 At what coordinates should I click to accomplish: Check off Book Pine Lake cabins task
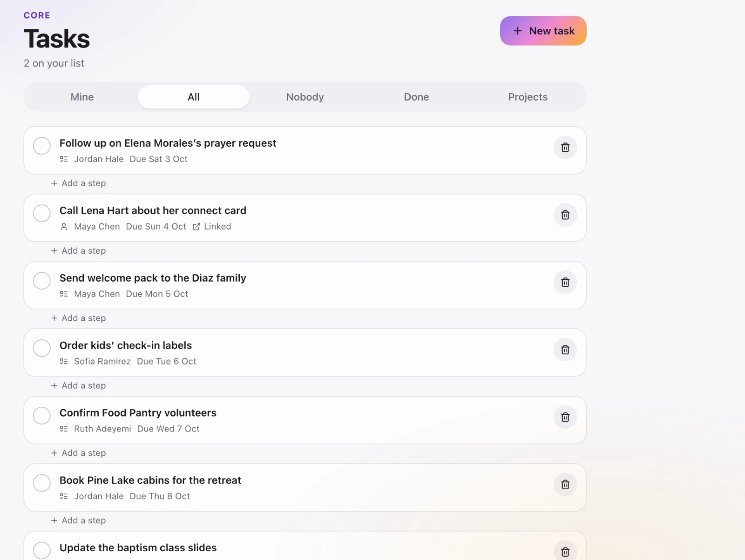coord(42,483)
